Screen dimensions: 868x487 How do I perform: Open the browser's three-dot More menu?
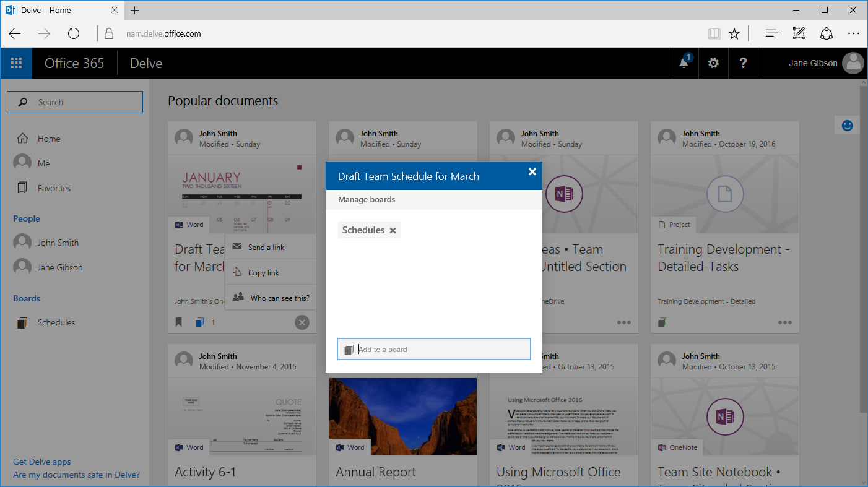854,33
